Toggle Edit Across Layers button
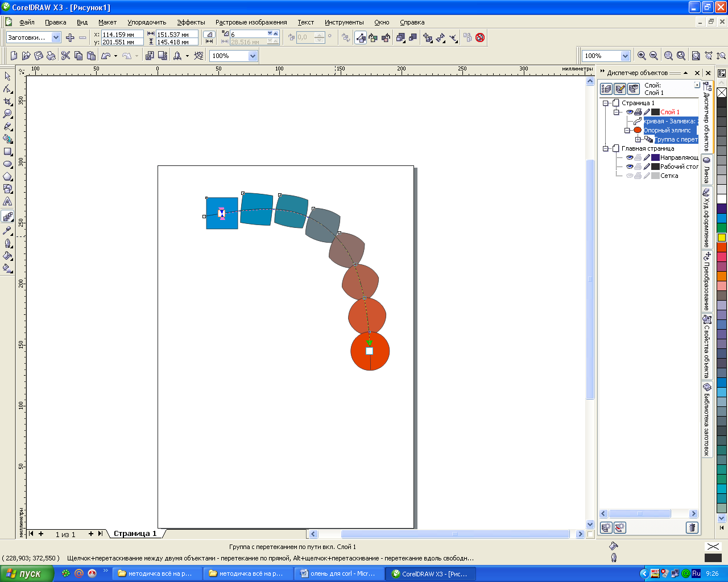The image size is (728, 582). pos(620,89)
